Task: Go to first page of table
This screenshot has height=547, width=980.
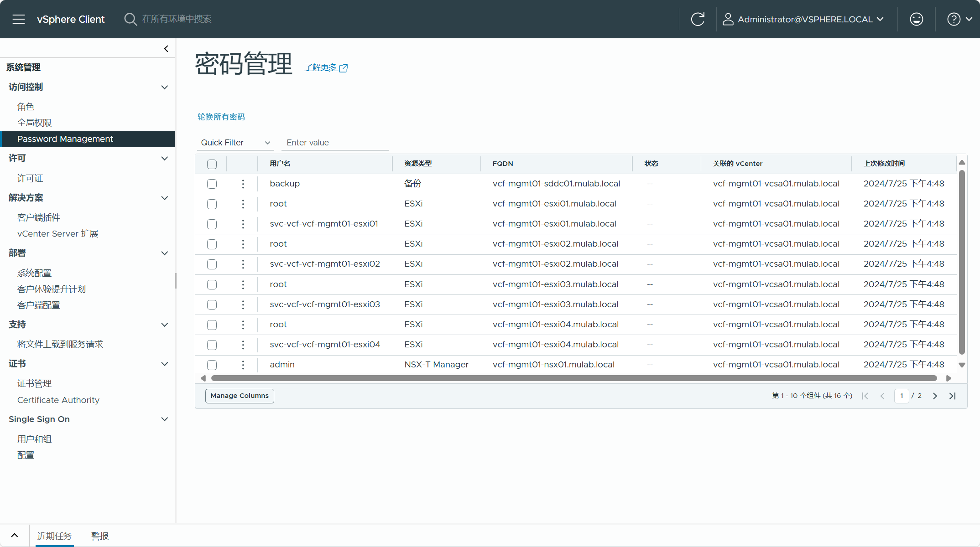Action: (865, 396)
